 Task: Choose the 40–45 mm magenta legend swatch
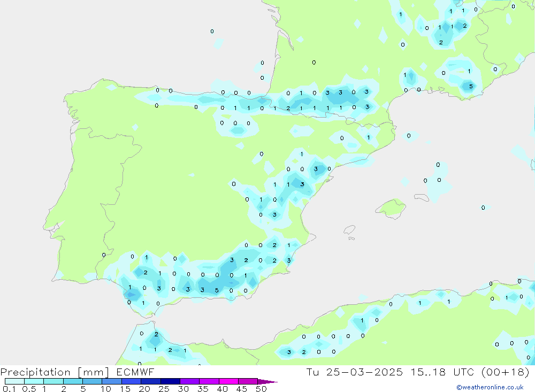(x=228, y=381)
